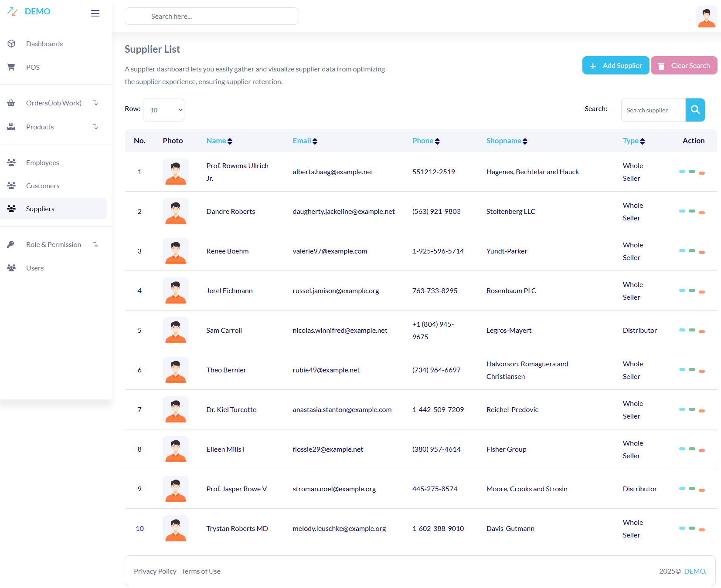The image size is (721, 588).
Task: Toggle the sidebar hamburger menu
Action: pyautogui.click(x=95, y=14)
